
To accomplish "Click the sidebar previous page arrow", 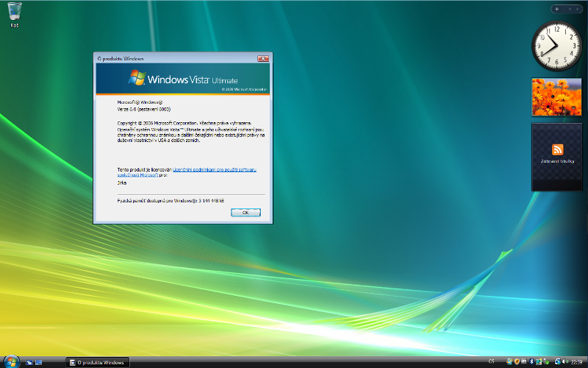I will click(x=569, y=9).
